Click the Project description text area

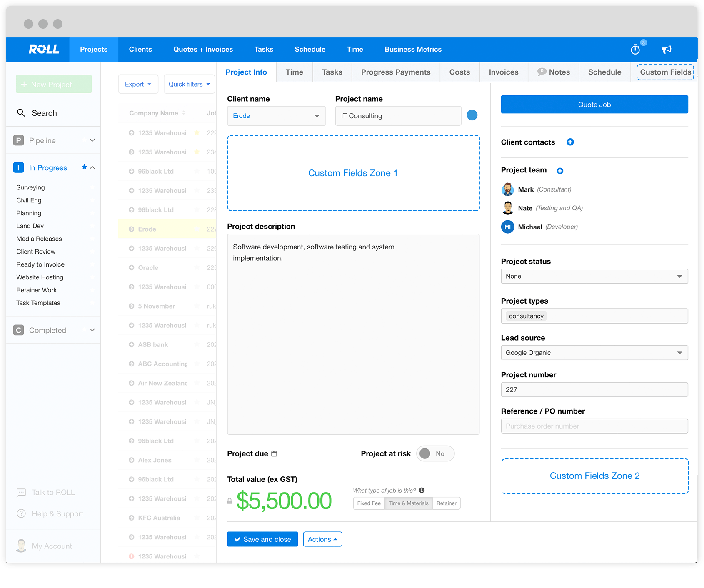(x=353, y=334)
